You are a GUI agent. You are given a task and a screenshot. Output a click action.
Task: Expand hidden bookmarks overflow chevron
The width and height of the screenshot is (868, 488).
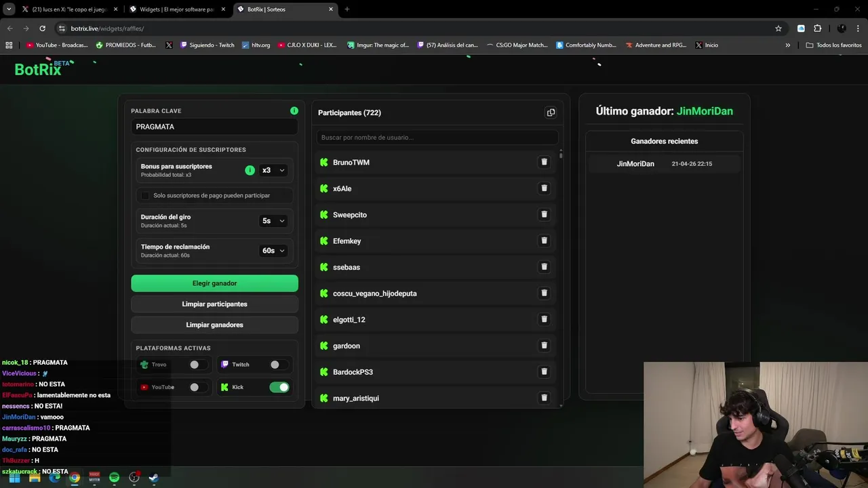788,45
